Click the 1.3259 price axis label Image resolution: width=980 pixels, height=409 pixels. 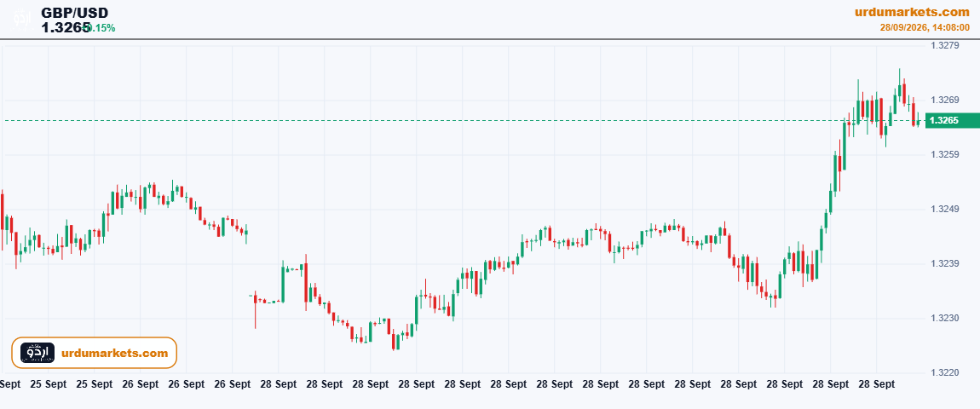pos(944,154)
